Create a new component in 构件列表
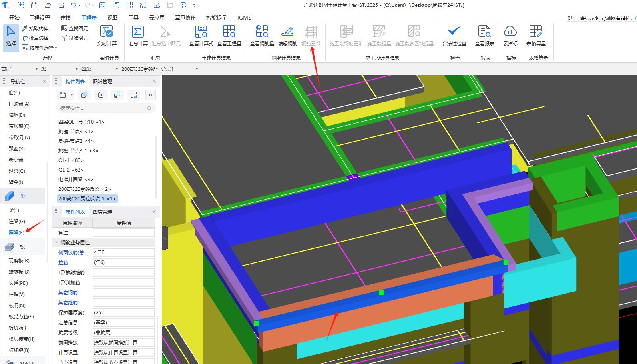 [63, 95]
